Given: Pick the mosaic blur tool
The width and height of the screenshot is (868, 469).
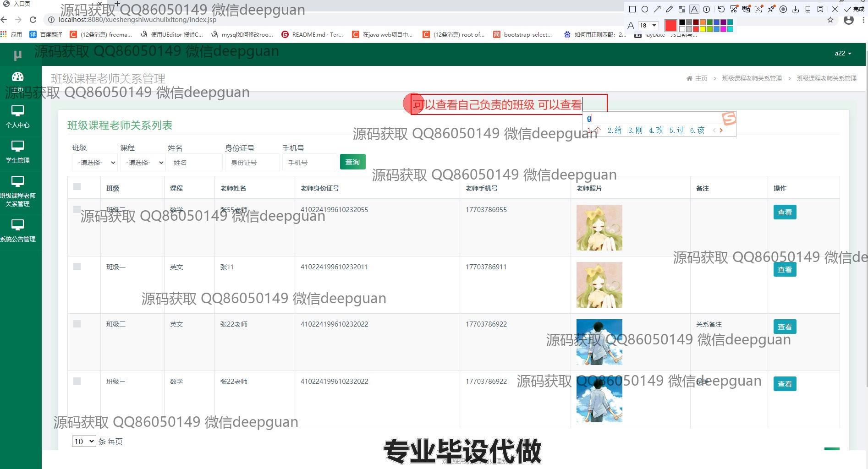Looking at the screenshot, I should [x=682, y=9].
